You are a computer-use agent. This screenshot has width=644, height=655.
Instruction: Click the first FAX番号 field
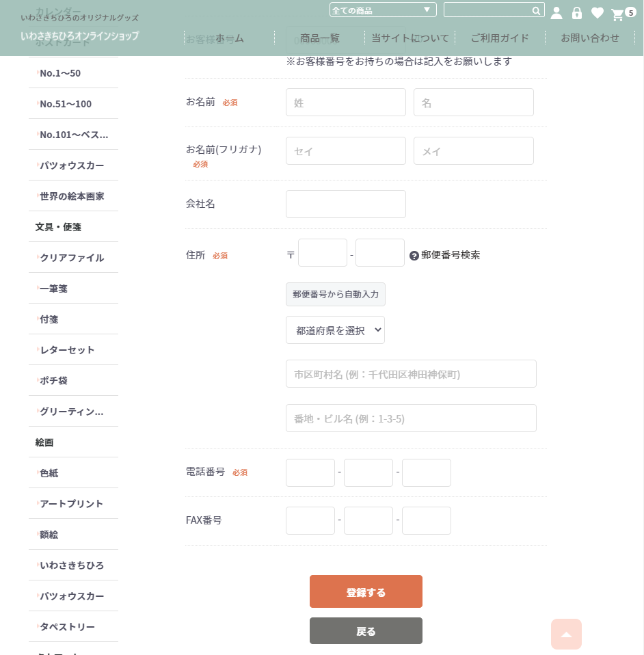(310, 521)
